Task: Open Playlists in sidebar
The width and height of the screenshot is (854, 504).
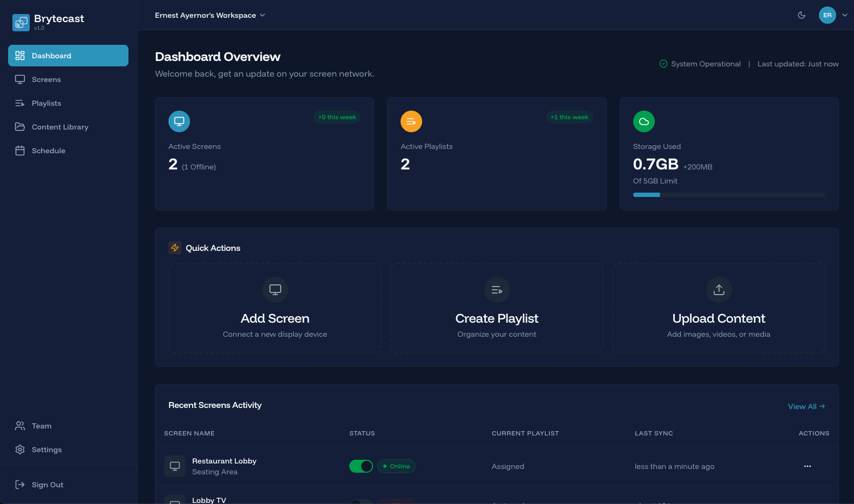Action: pyautogui.click(x=68, y=103)
